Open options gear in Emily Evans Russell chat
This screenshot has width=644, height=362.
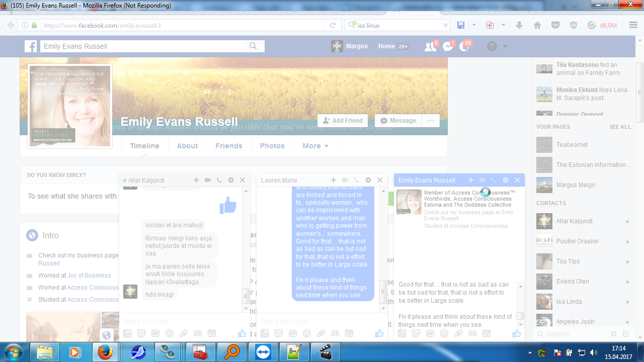tap(506, 180)
